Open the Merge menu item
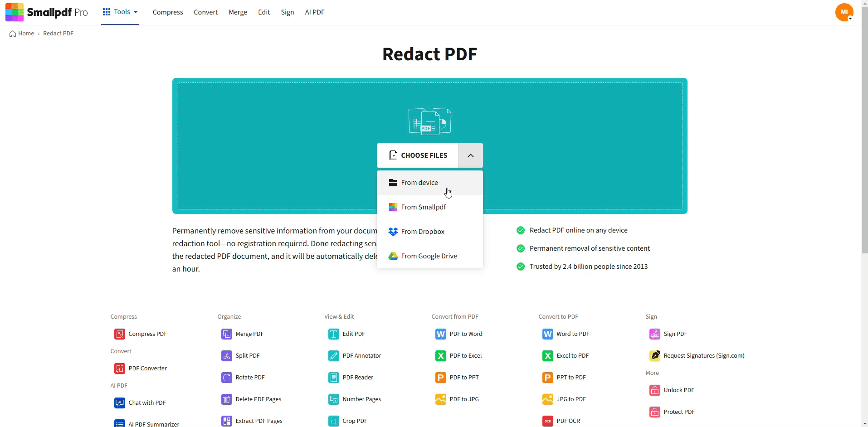868x427 pixels. click(238, 12)
